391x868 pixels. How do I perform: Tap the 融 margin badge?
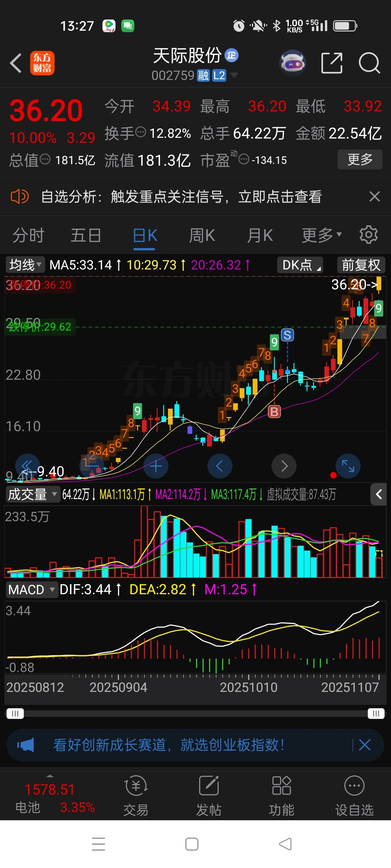[203, 76]
